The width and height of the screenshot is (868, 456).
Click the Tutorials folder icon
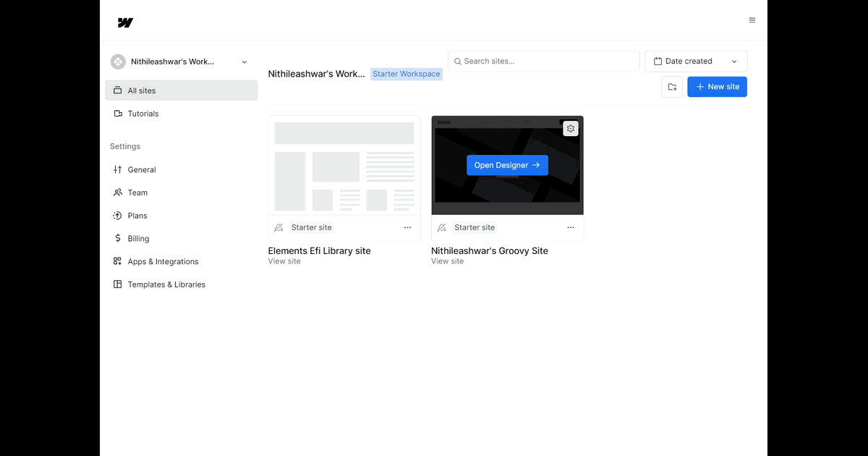(x=118, y=114)
